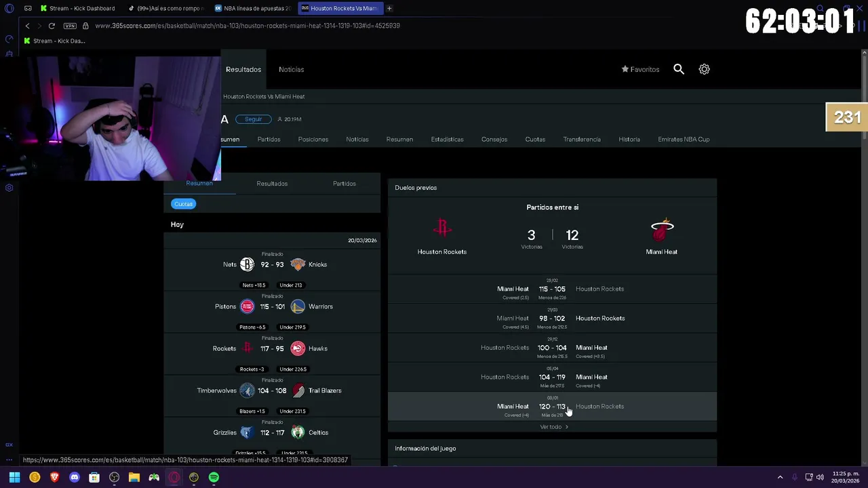The height and width of the screenshot is (488, 868).
Task: Go back with browser back arrow
Action: pos(27,26)
